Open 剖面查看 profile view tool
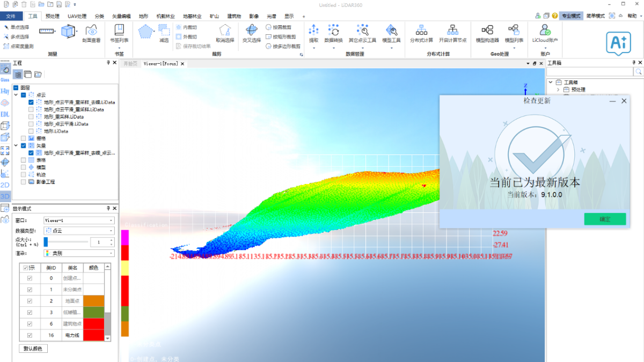Viewport: 644px width, 362px height. (91, 33)
